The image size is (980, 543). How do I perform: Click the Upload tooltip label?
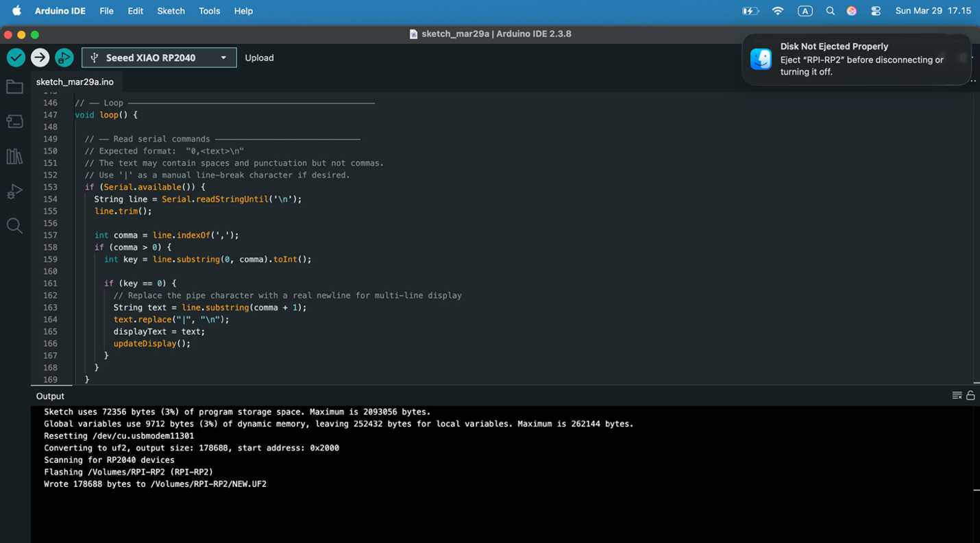(259, 58)
